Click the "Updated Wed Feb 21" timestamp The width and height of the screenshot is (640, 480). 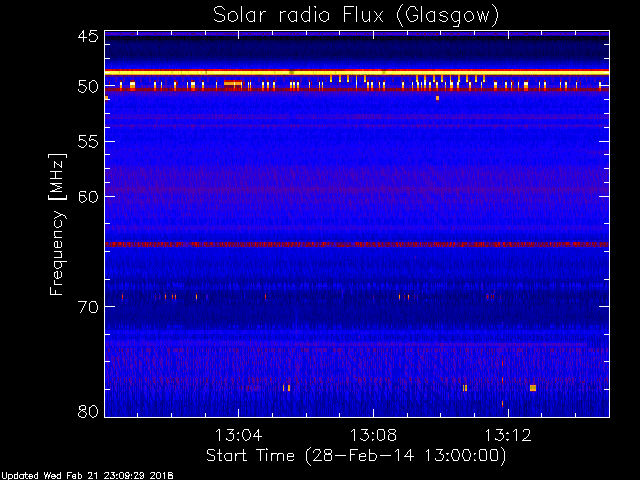pyautogui.click(x=87, y=476)
